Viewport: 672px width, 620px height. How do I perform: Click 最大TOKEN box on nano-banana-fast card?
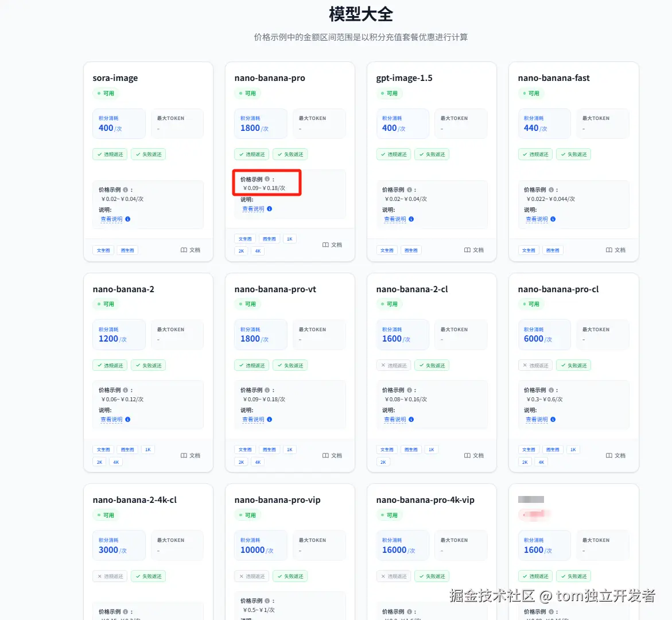[x=603, y=123]
